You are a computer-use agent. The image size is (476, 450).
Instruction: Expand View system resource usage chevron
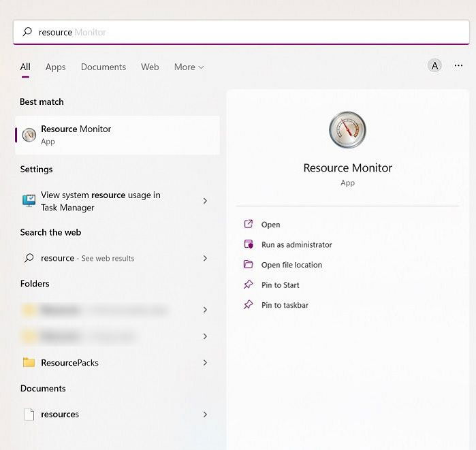coord(205,201)
